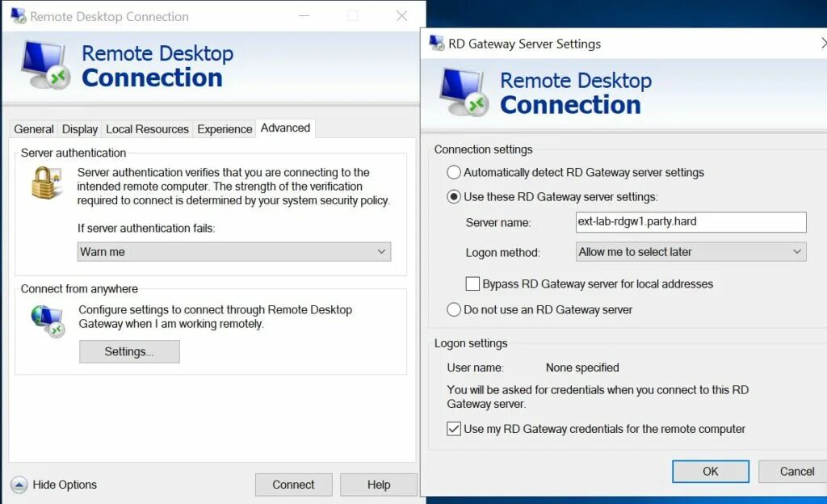Open the Warn me authentication dropdown
827x504 pixels.
click(234, 252)
